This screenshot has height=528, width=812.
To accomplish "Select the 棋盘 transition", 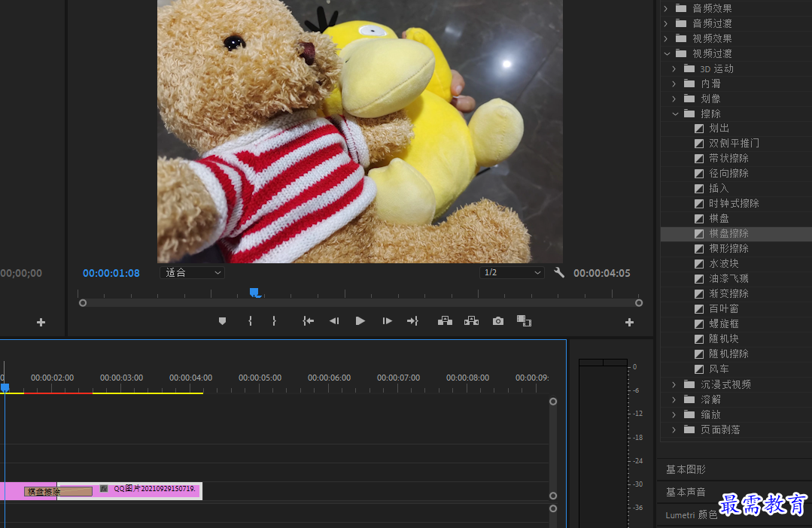I will 719,218.
